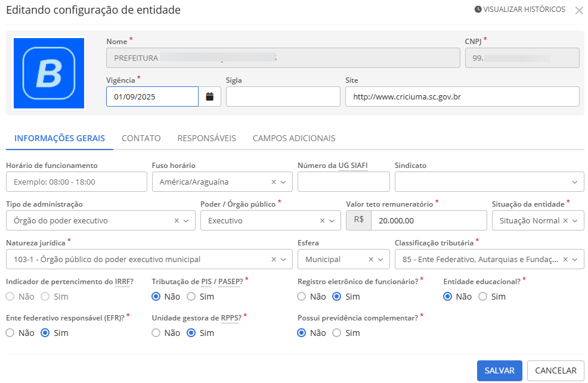Image resolution: width=588 pixels, height=383 pixels.
Task: Expand the Esfera dropdown
Action: (x=380, y=260)
